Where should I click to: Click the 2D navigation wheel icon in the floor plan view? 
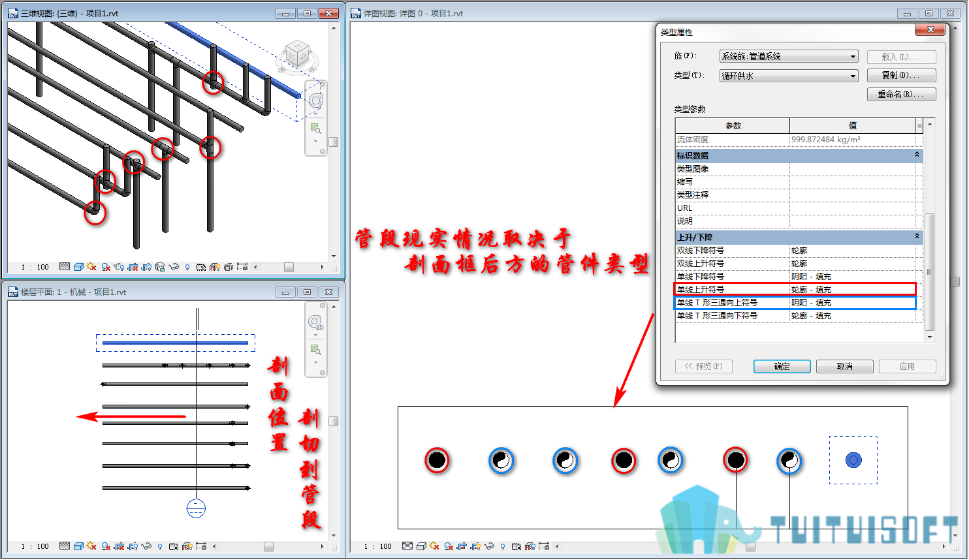click(x=316, y=323)
